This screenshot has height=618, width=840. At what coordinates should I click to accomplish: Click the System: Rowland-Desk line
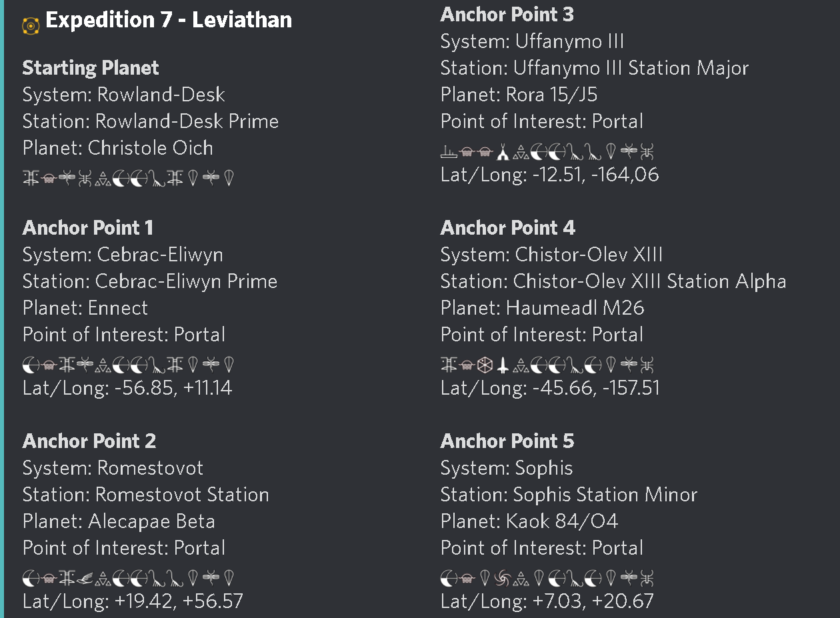pos(124,95)
